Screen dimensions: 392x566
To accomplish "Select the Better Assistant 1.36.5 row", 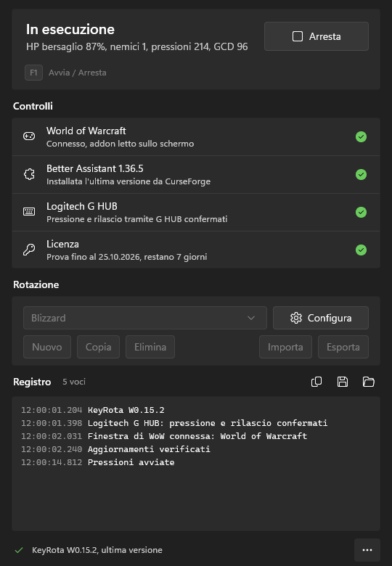I will click(196, 175).
